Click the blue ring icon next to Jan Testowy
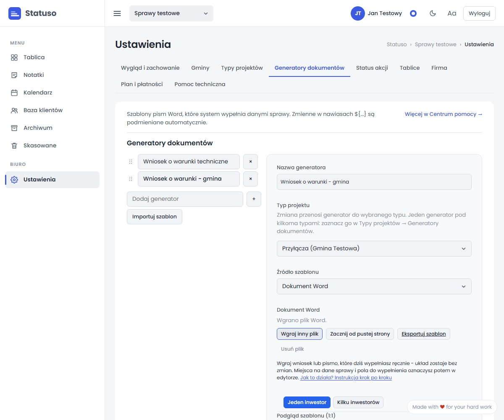504x420 pixels. click(x=413, y=13)
